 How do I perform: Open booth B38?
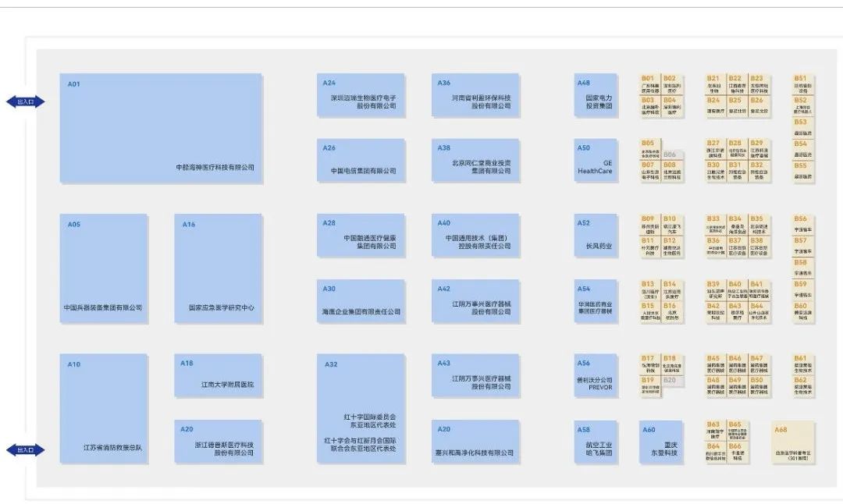point(759,247)
